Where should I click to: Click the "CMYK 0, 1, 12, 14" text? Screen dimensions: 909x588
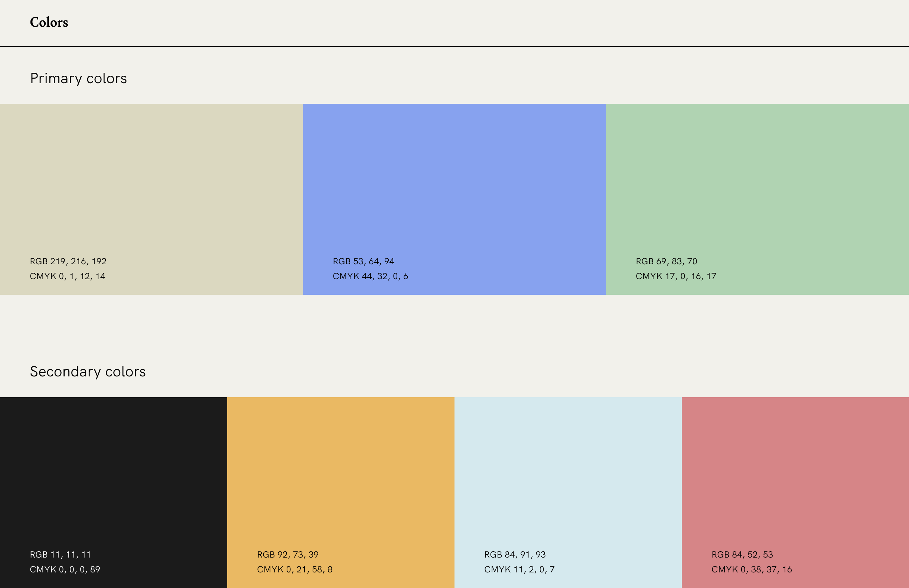pos(68,276)
